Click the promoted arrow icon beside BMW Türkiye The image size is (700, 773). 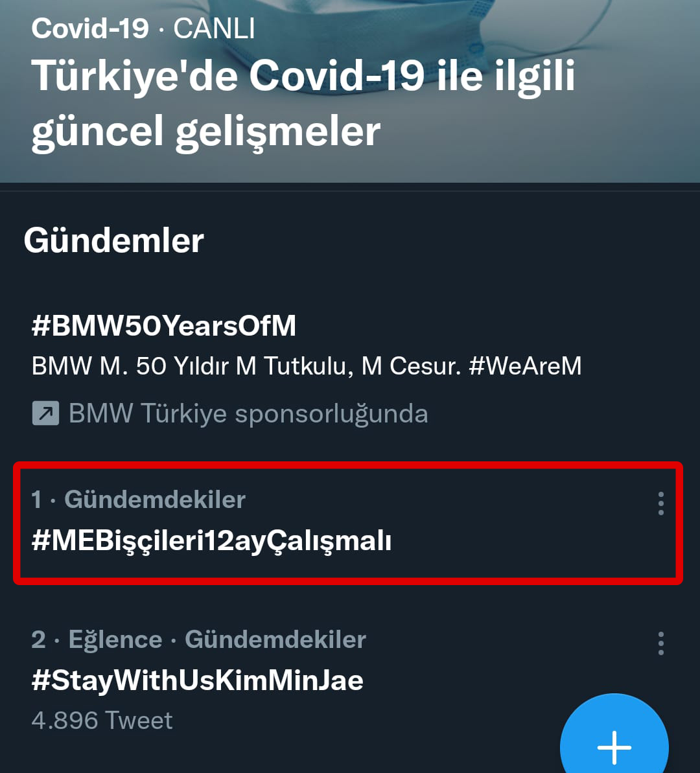[45, 413]
